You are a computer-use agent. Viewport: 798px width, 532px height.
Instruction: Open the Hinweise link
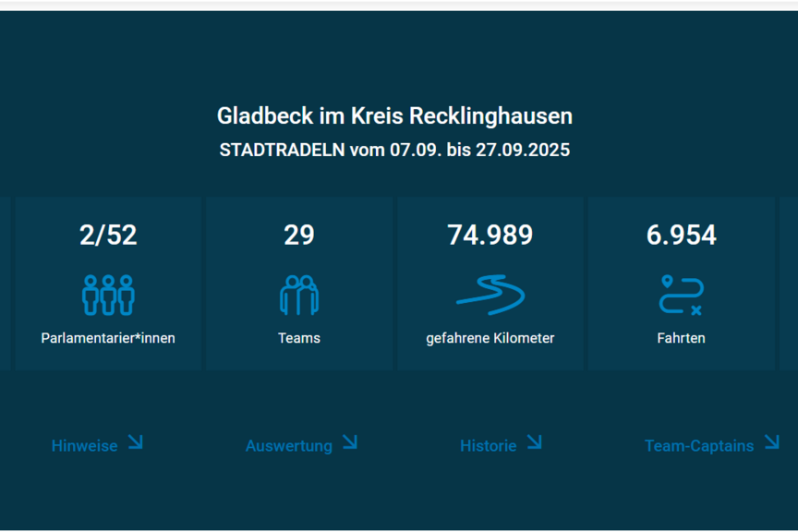pyautogui.click(x=84, y=446)
